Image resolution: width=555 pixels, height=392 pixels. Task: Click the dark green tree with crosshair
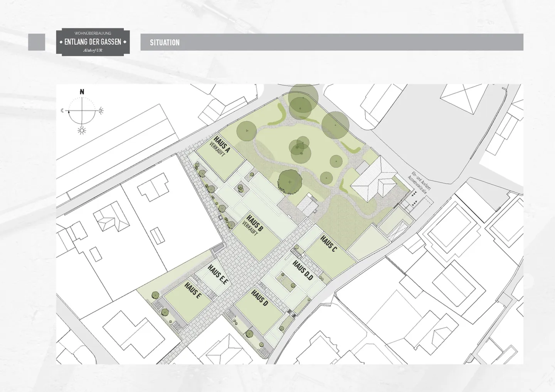click(290, 181)
